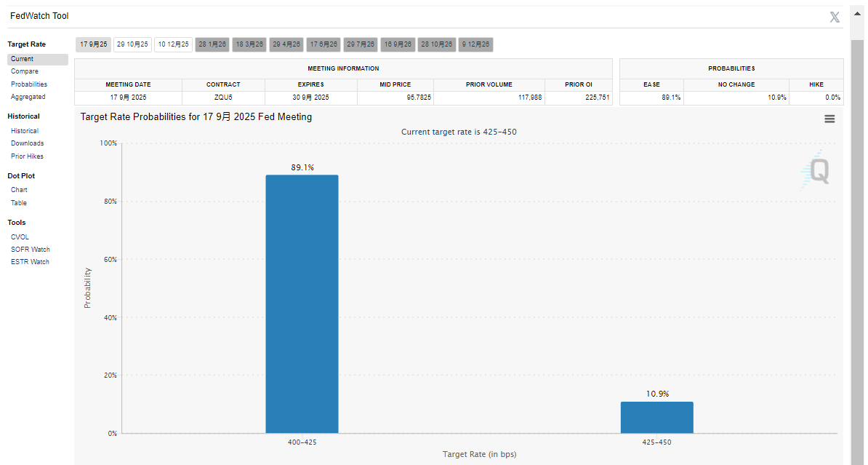Go to Probabilities in the sidebar

pos(29,84)
